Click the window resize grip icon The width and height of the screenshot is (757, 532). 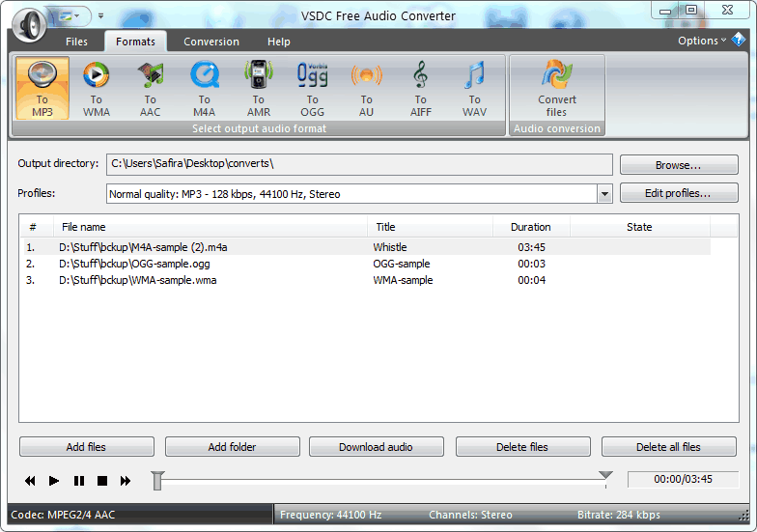pos(743,517)
